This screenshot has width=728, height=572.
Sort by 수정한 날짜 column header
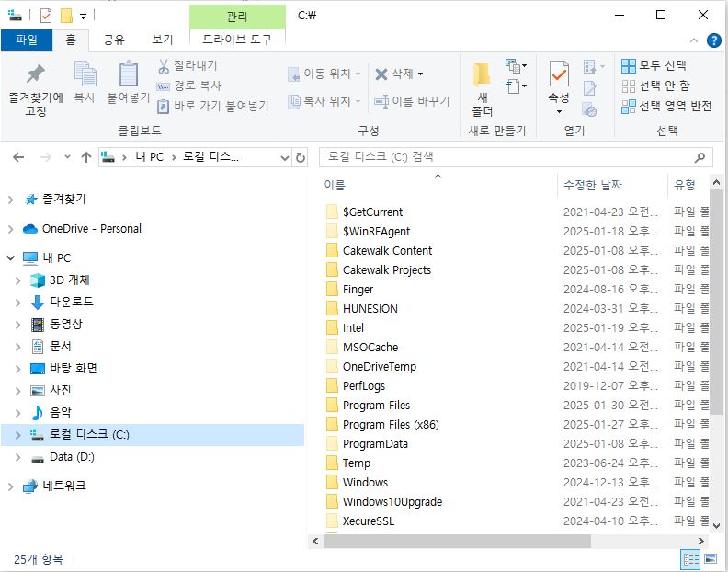pyautogui.click(x=593, y=186)
